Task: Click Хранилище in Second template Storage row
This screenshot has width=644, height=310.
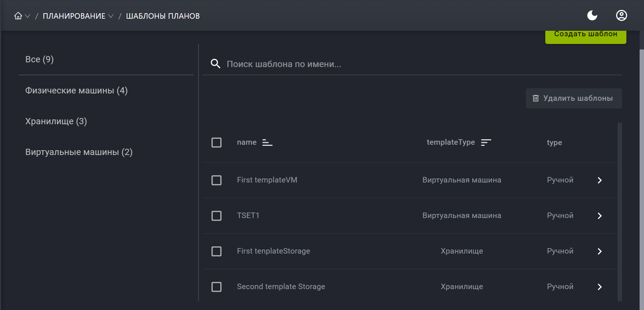Action: (x=462, y=287)
